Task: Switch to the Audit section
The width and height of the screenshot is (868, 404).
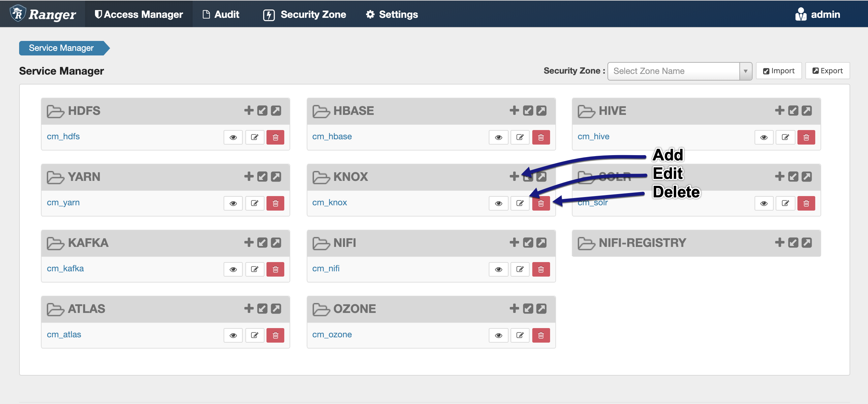Action: click(x=221, y=14)
